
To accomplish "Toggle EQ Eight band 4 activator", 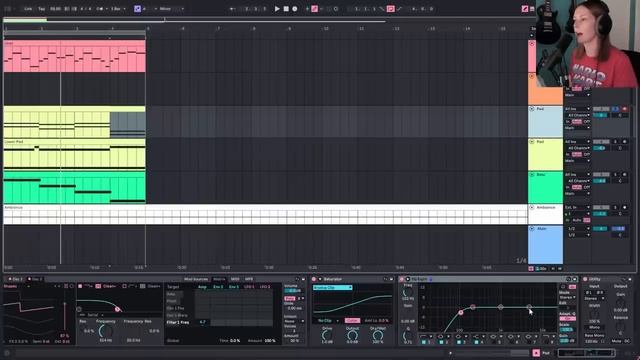I will (476, 342).
